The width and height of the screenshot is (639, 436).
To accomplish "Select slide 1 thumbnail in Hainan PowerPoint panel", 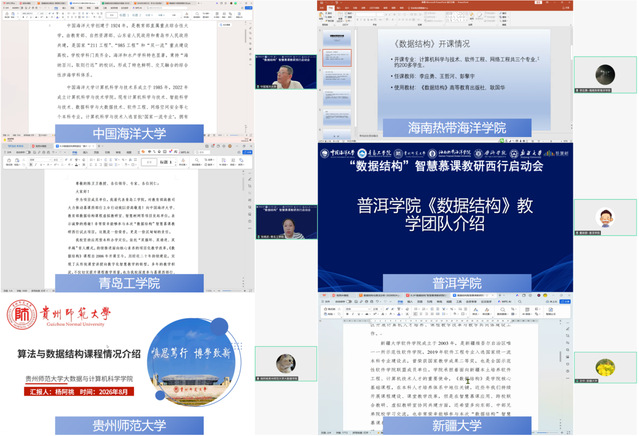I will point(337,39).
